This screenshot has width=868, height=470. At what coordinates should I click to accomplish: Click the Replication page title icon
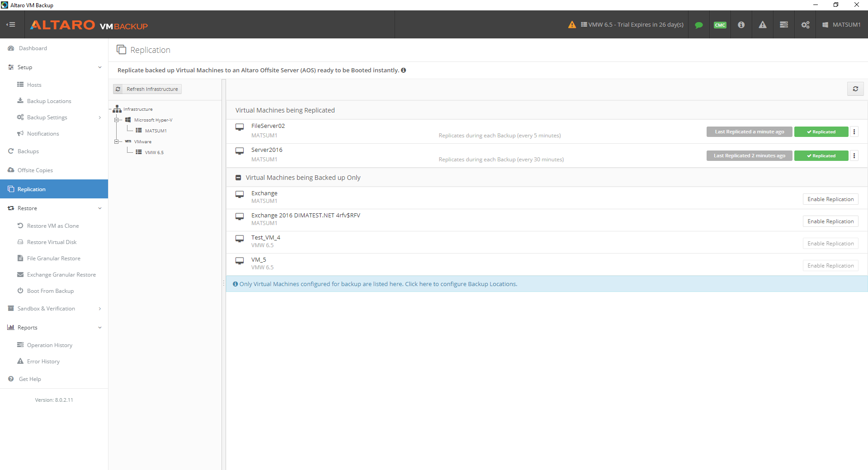[x=121, y=49]
